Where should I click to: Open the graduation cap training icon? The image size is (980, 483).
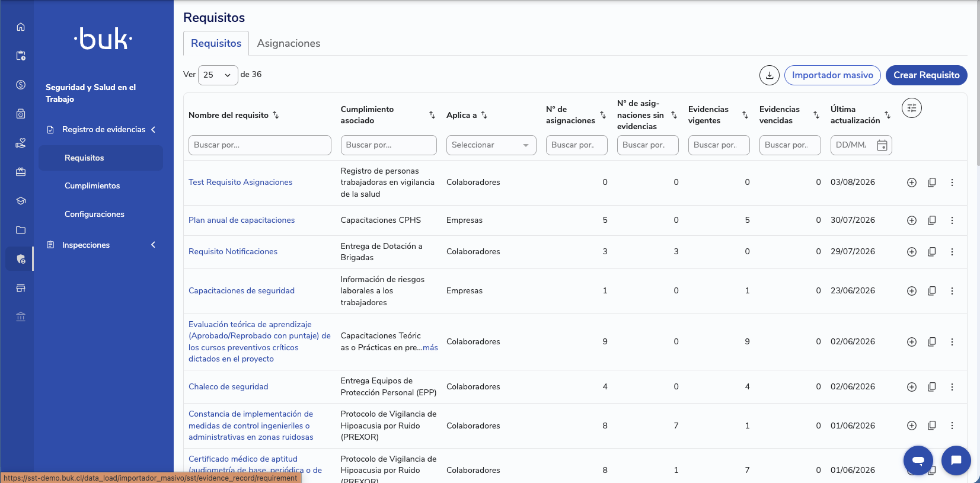coord(21,201)
